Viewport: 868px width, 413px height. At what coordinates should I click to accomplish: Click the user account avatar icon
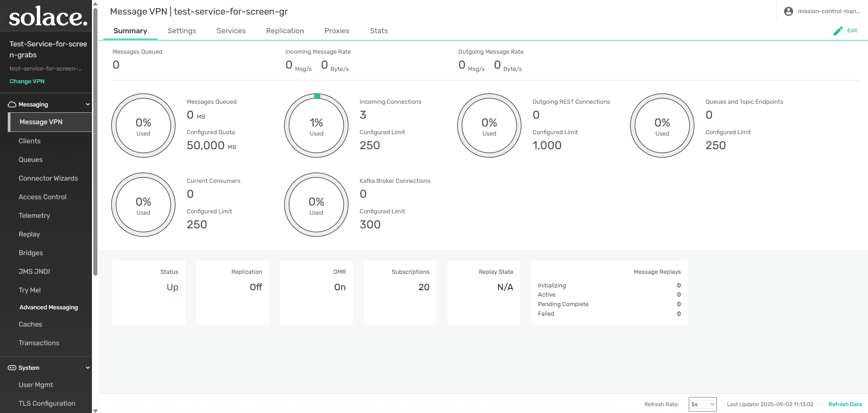tap(788, 11)
